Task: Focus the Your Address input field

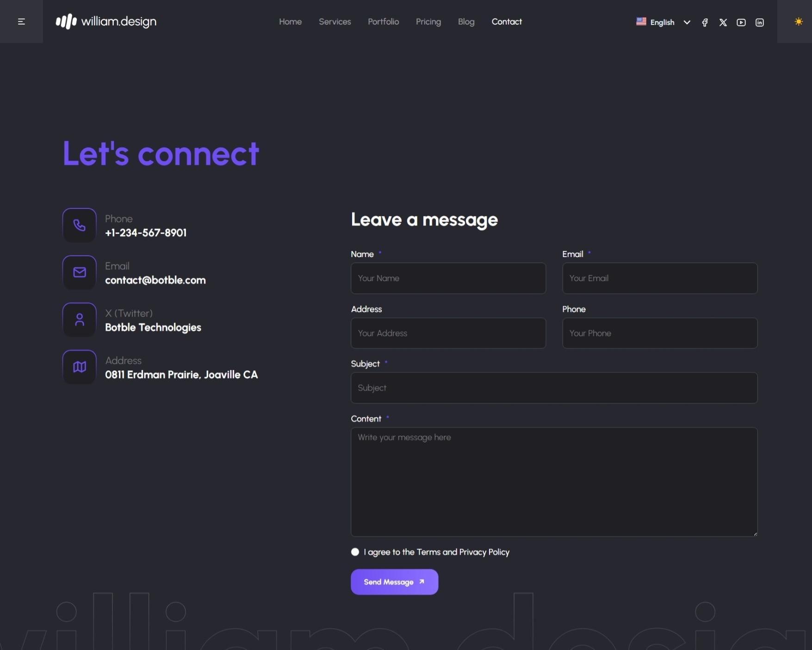Action: click(448, 333)
